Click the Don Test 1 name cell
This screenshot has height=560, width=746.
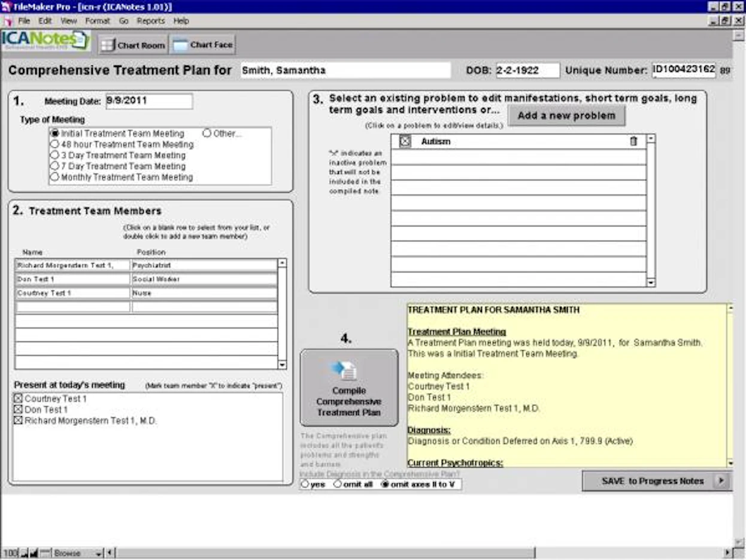[72, 279]
